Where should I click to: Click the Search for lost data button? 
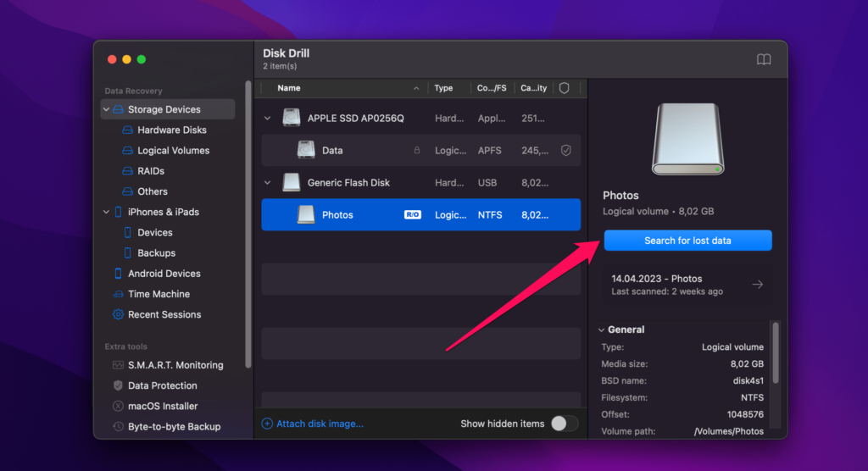(687, 241)
